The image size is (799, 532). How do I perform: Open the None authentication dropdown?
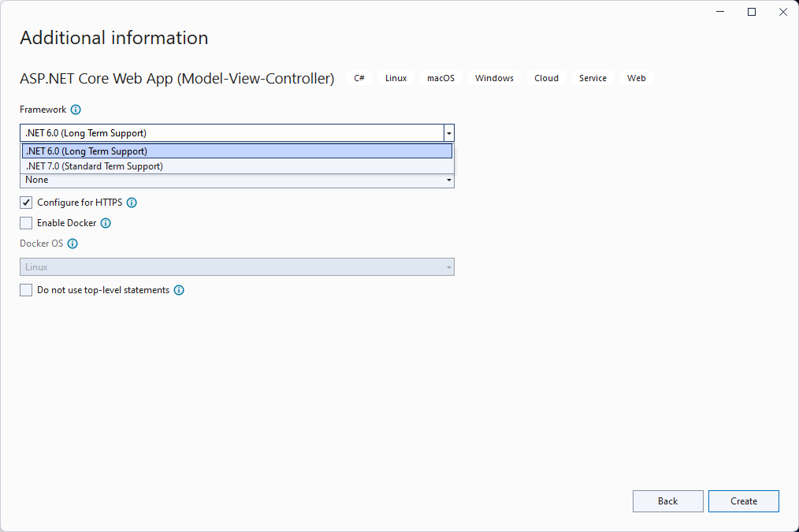click(237, 180)
